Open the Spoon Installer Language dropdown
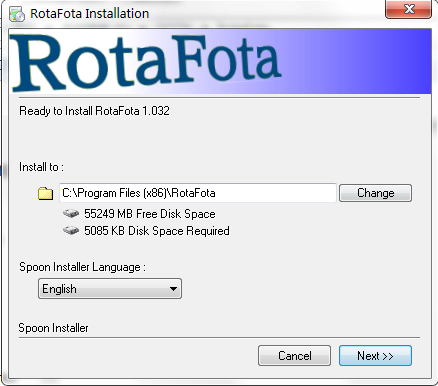The image size is (438, 386). [110, 289]
